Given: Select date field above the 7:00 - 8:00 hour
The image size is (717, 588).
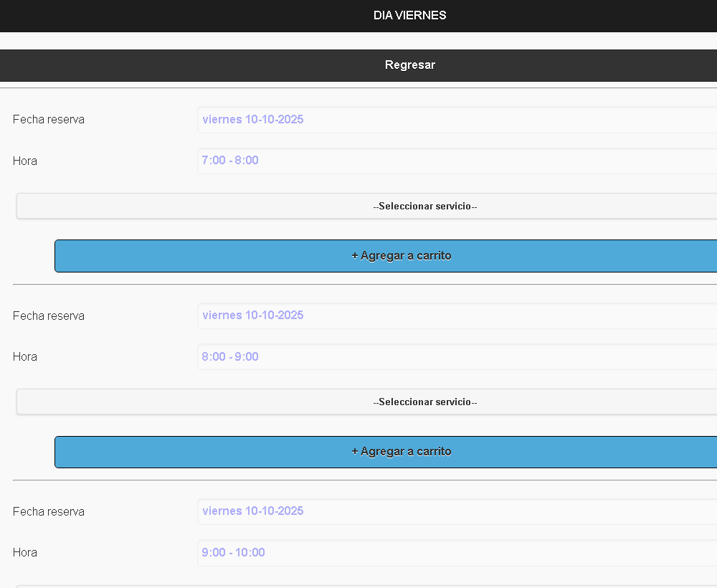Looking at the screenshot, I should [x=456, y=120].
